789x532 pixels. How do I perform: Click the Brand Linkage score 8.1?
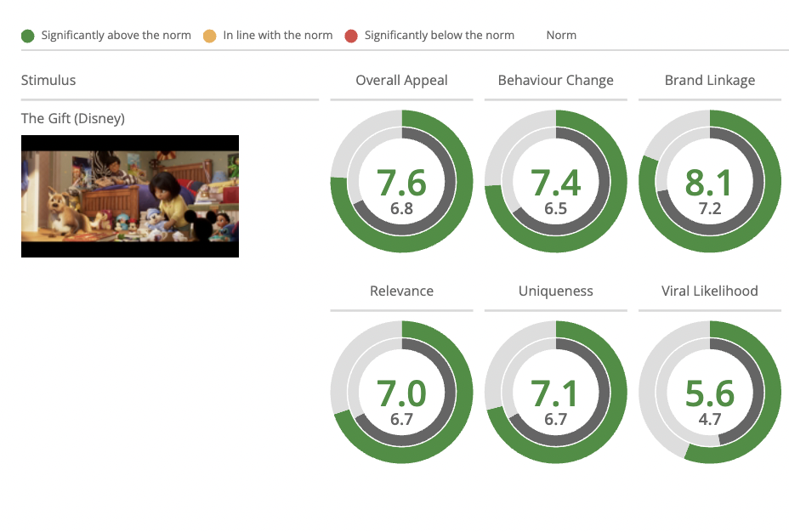click(x=709, y=183)
